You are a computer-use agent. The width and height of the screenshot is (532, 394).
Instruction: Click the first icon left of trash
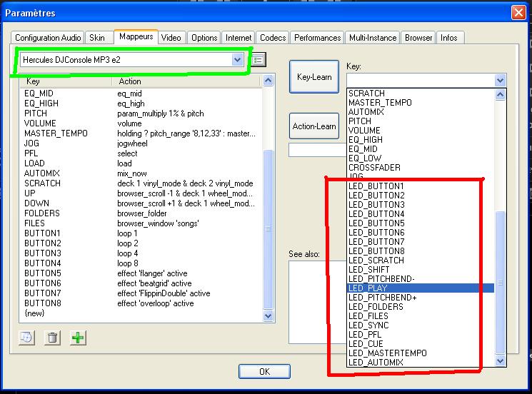(26, 338)
